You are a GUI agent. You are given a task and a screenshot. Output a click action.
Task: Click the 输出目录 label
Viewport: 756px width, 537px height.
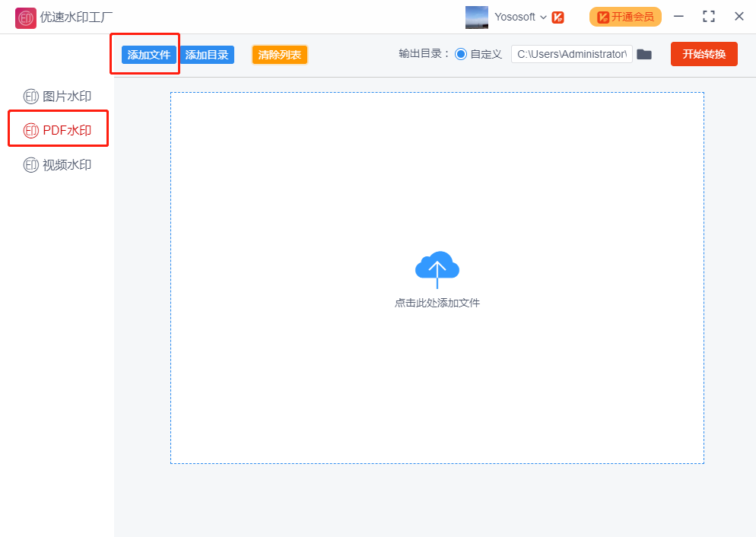(424, 54)
